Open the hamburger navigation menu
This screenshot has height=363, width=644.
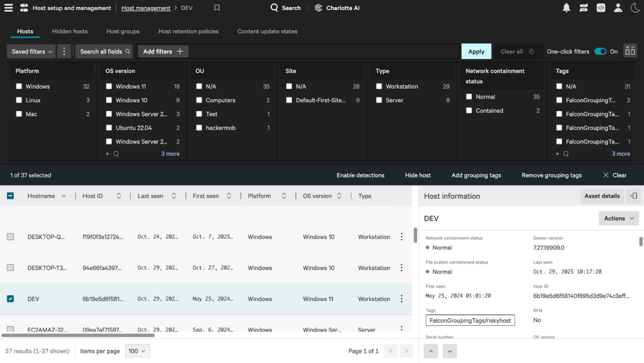tap(8, 8)
